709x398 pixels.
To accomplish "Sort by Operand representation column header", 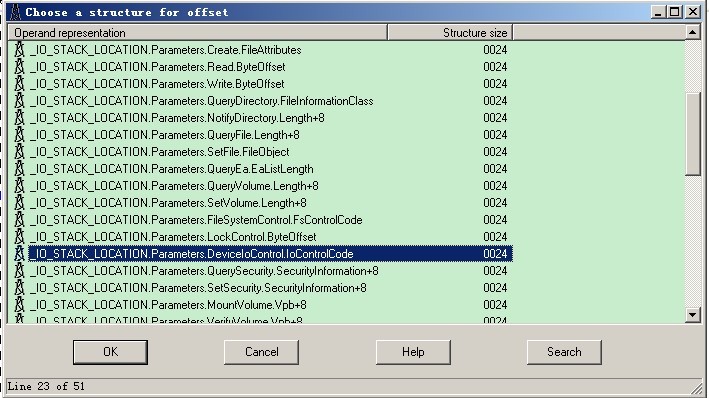I will (x=198, y=33).
